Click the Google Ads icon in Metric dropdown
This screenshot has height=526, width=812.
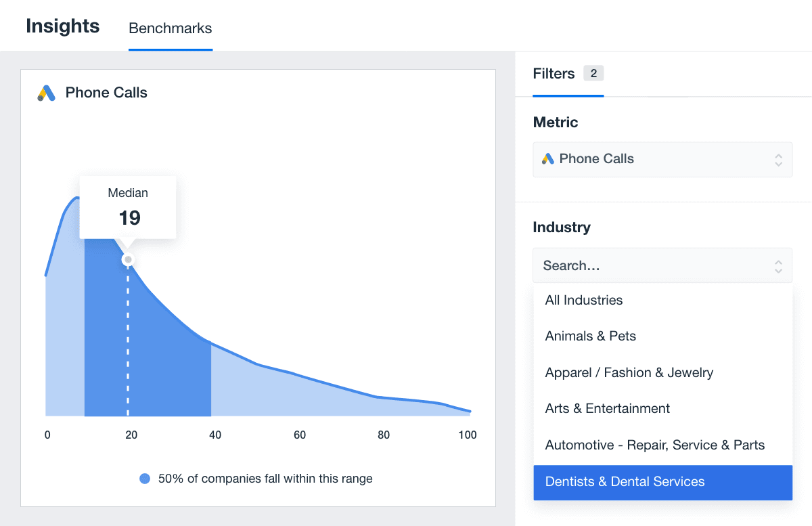(x=548, y=159)
